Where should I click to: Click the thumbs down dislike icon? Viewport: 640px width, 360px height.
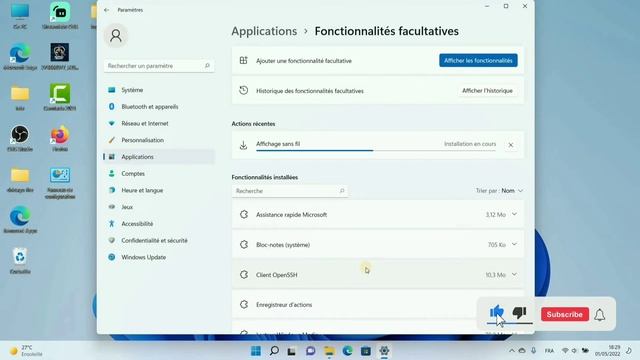tap(520, 313)
